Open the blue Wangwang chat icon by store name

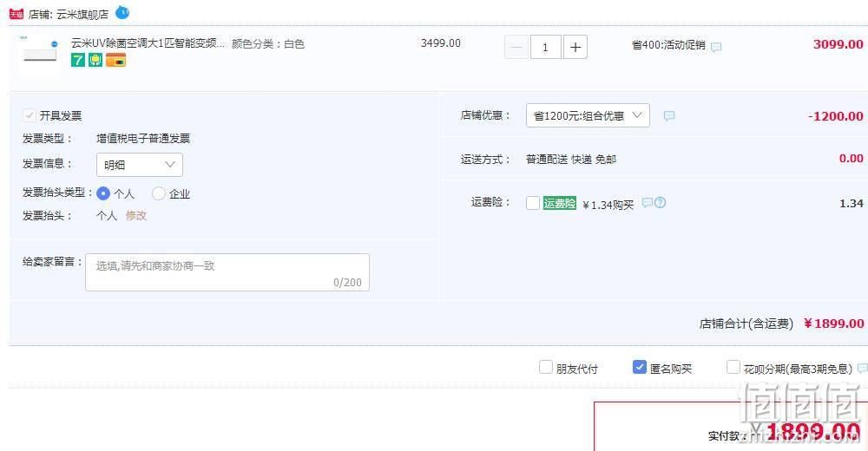(x=122, y=13)
